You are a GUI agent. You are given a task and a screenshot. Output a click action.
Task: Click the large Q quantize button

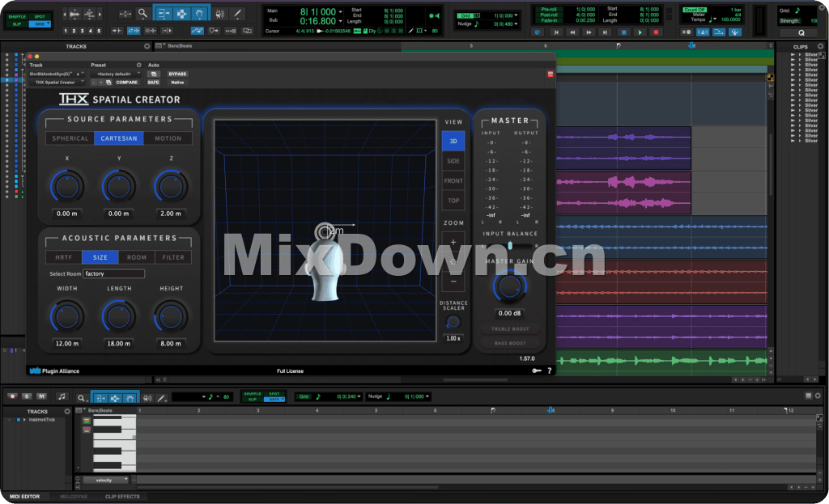pos(801,32)
